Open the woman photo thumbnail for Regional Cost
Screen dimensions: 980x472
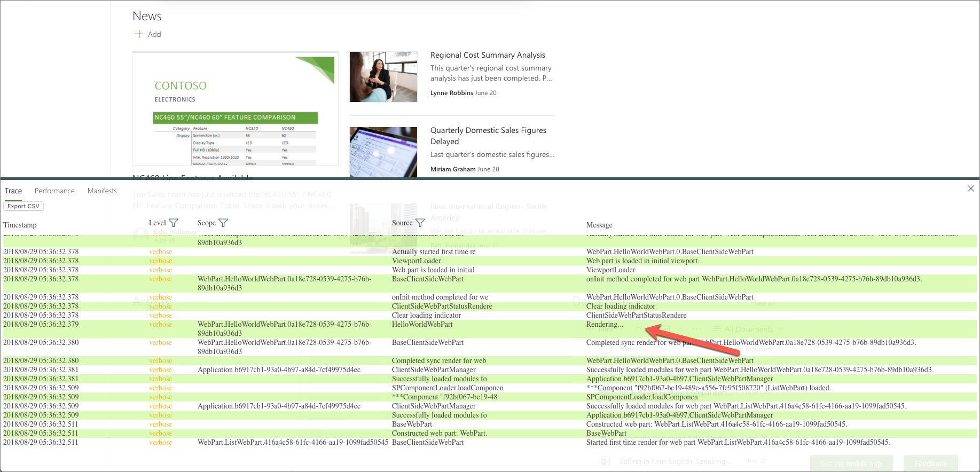point(383,77)
